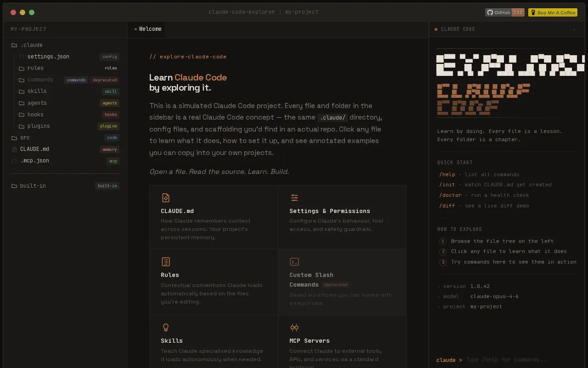Click the memory badge beside CLAUDE.md
The width and height of the screenshot is (588, 368).
point(110,149)
